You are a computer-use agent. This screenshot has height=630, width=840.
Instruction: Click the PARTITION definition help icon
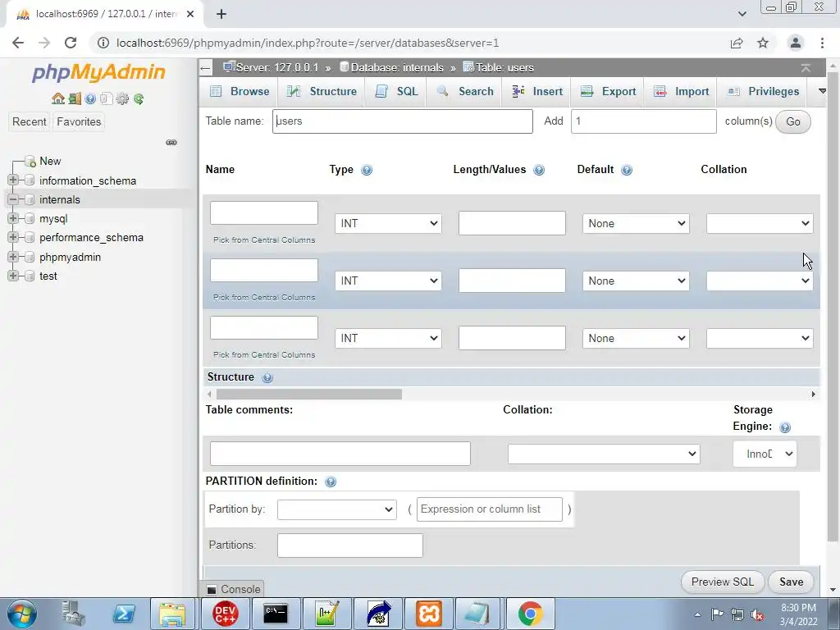(x=331, y=482)
